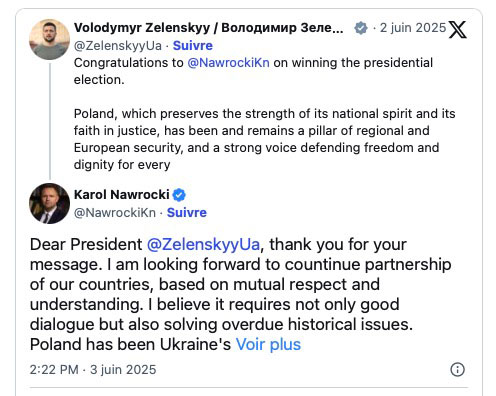Click the 2 juin 2025 date
Image resolution: width=496 pixels, height=396 pixels.
413,28
